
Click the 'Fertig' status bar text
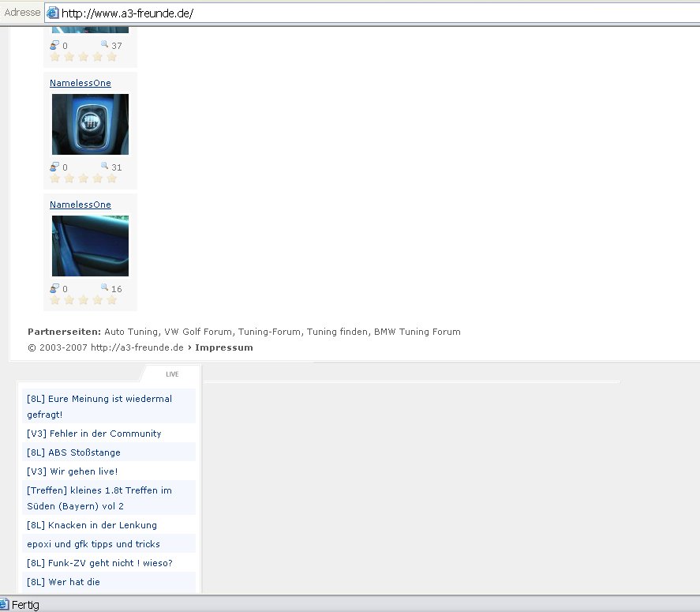[25, 605]
